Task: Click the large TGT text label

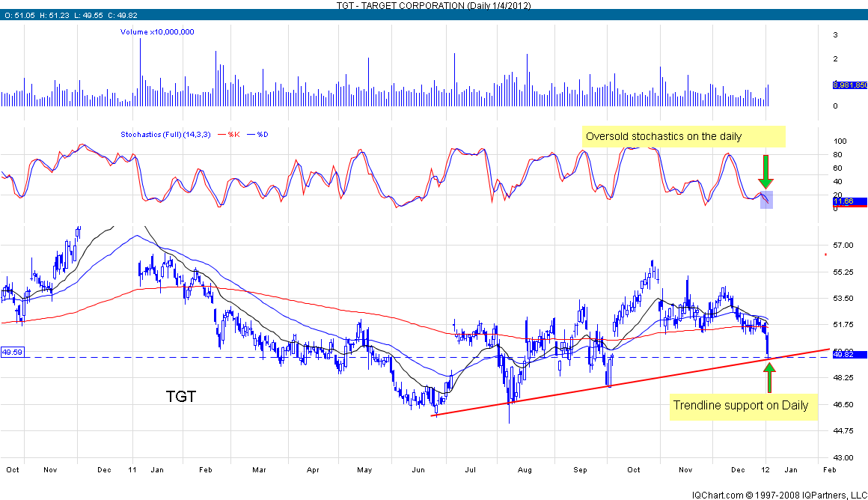Action: pyautogui.click(x=180, y=397)
